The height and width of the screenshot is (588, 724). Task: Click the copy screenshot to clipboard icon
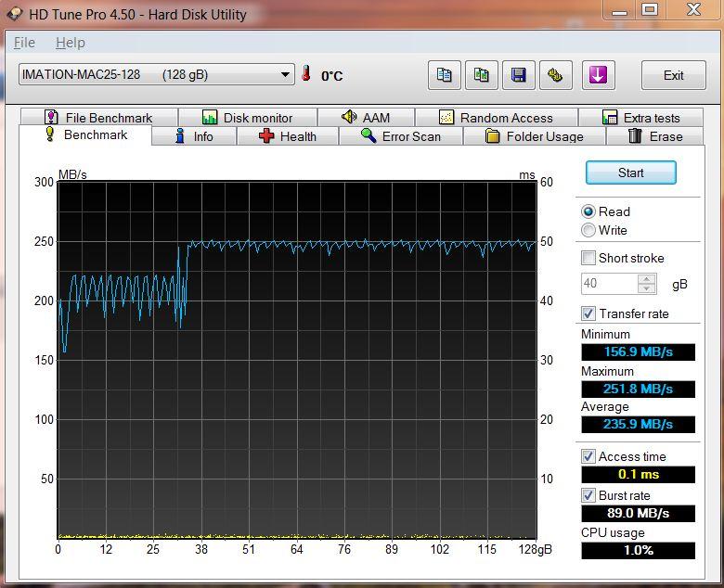click(x=482, y=75)
